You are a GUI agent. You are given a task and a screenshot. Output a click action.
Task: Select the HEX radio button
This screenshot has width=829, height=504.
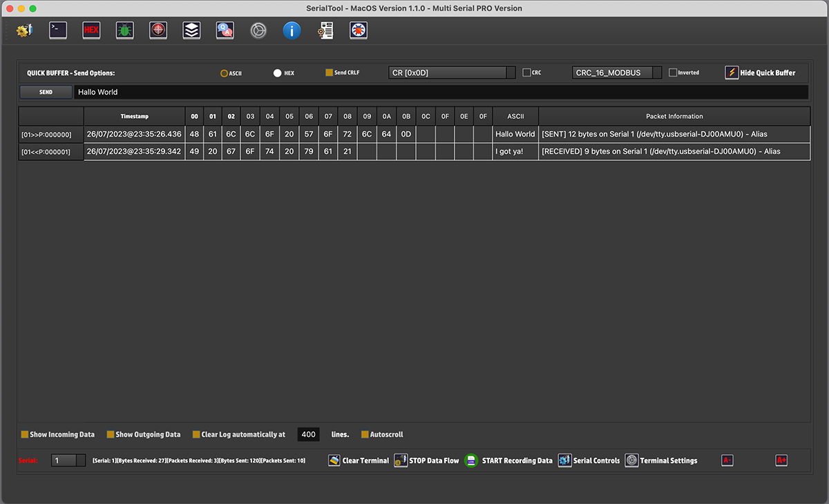tap(278, 73)
